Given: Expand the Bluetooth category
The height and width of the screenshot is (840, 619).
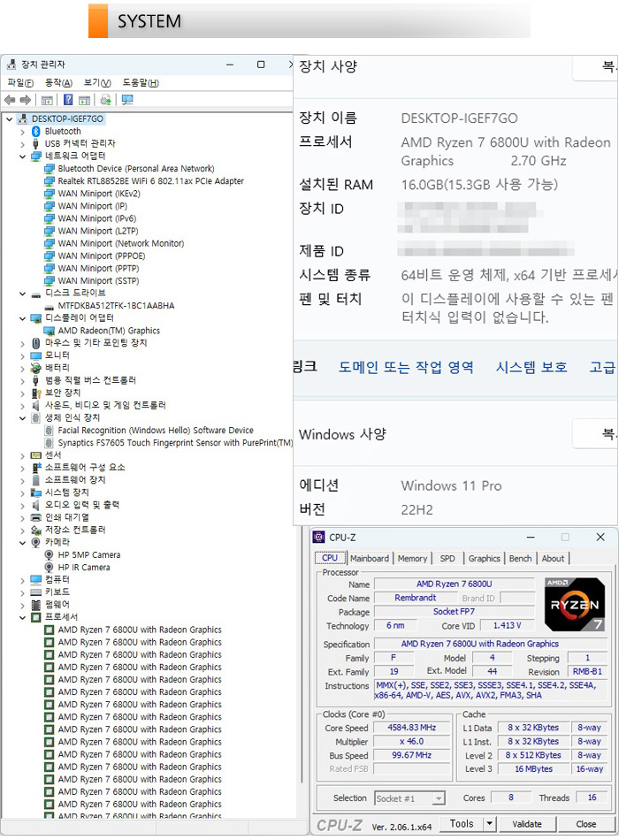Looking at the screenshot, I should point(22,131).
